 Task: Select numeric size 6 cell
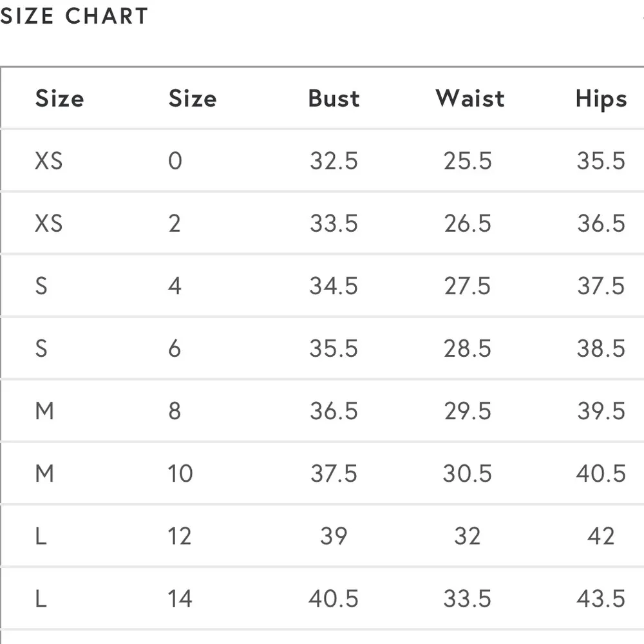[x=175, y=348]
